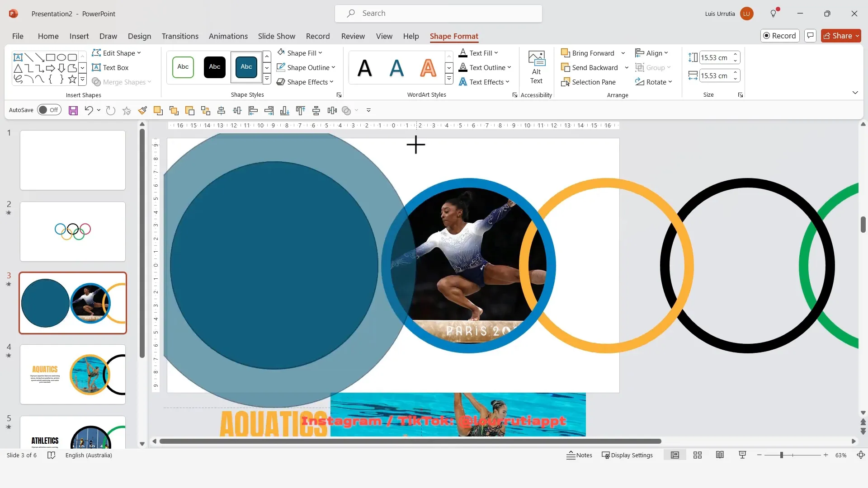Open the Selection Pane

pyautogui.click(x=588, y=82)
